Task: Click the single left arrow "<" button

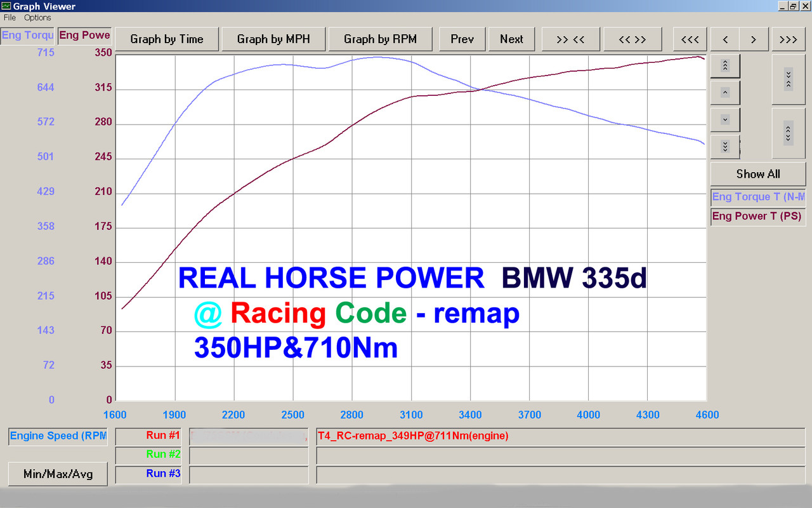Action: point(725,39)
